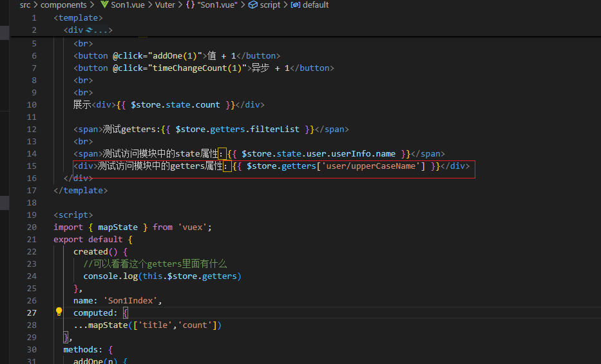
Task: Click export default keyword on line 21
Action: tap(88, 239)
